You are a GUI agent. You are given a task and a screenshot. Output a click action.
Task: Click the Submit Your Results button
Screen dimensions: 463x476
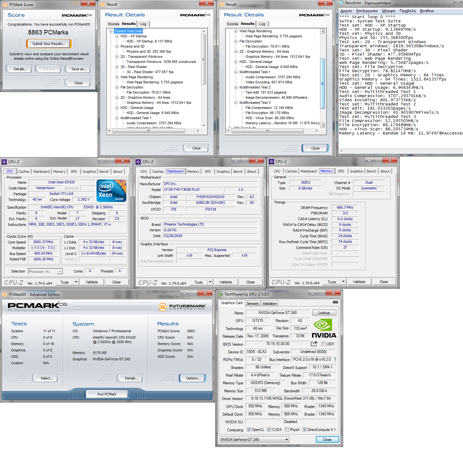coord(49,44)
